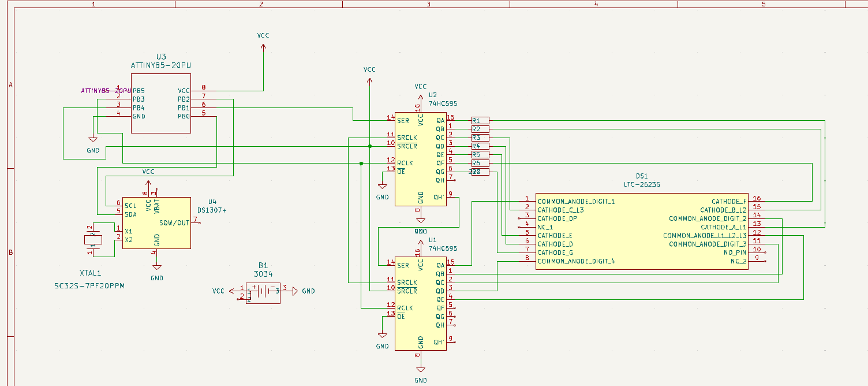This screenshot has height=386, width=868.
Task: Select resistor R5
Action: 480,155
